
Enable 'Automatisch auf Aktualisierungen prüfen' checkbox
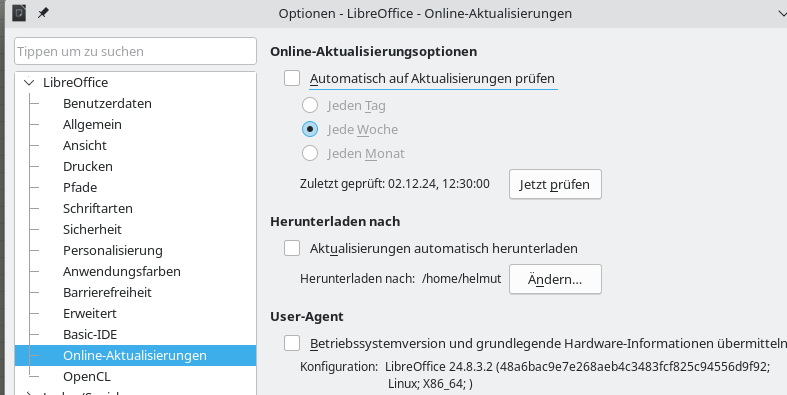point(292,78)
